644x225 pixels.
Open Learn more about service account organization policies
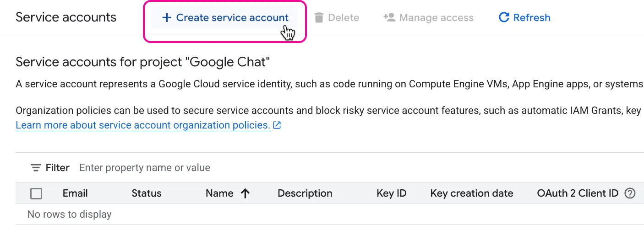(x=143, y=125)
